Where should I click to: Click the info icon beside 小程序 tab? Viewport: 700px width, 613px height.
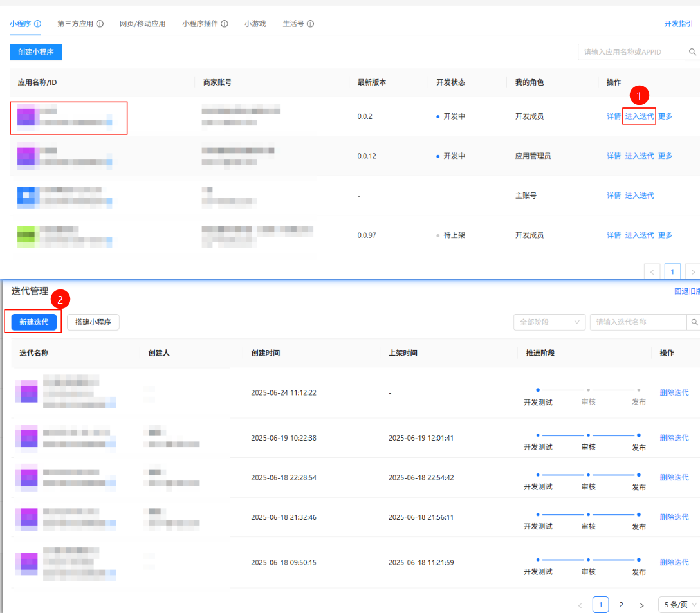tap(38, 24)
